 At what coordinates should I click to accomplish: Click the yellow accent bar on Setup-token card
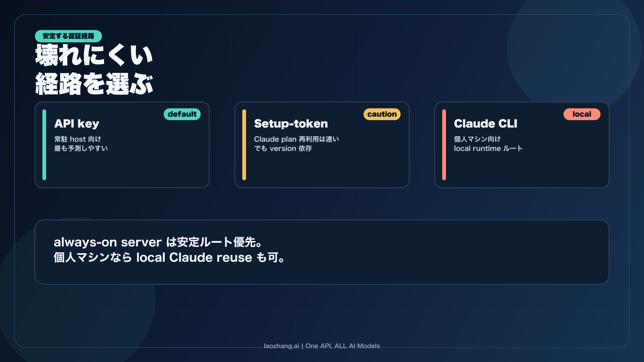(244, 144)
